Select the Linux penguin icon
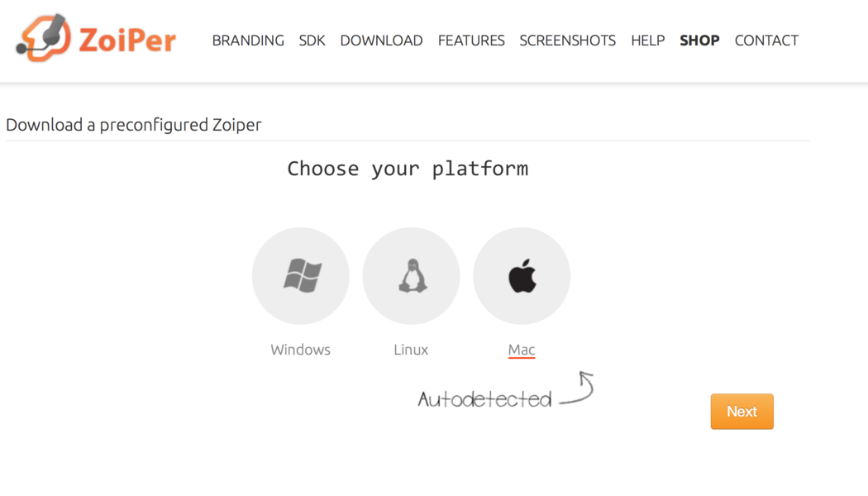Viewport: 868px width, 496px height. pyautogui.click(x=411, y=276)
